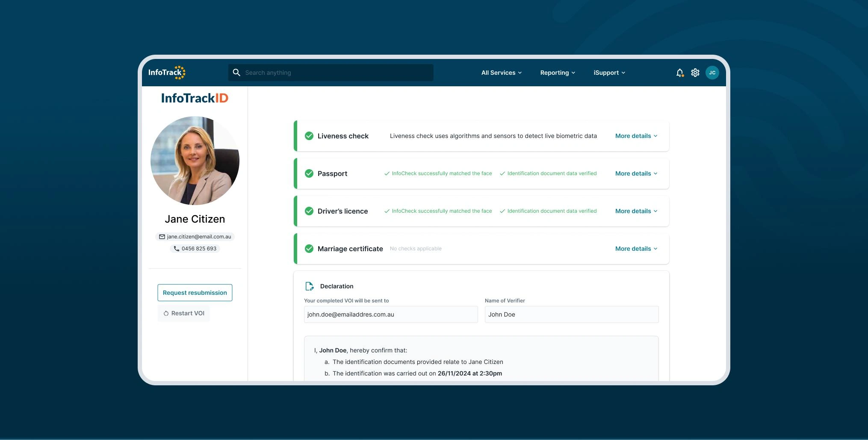The width and height of the screenshot is (868, 440).
Task: Click 'No checks applicable' text
Action: pyautogui.click(x=416, y=249)
